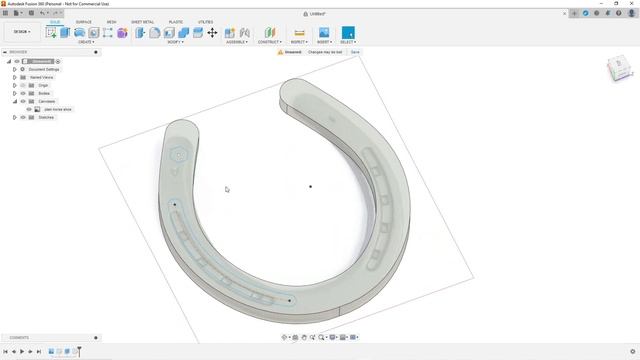Activate the Select tool icon
Screen dimensions: 640x360
tap(348, 33)
